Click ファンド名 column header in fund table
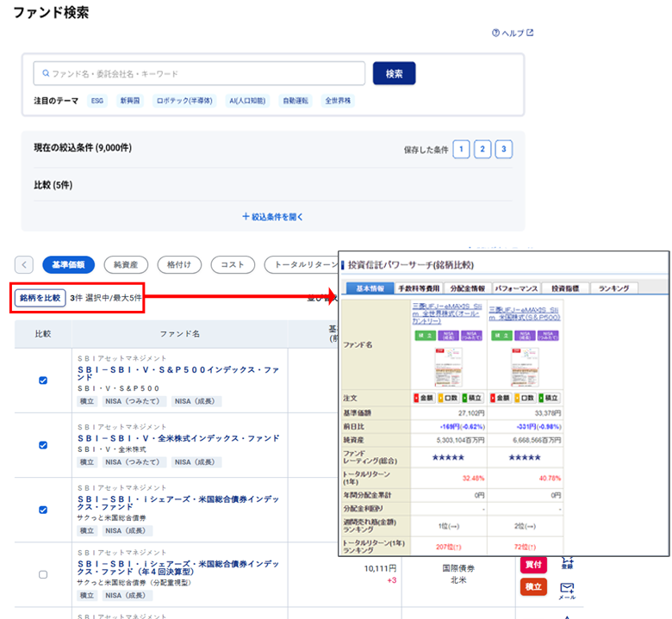This screenshot has height=619, width=672. 179,334
